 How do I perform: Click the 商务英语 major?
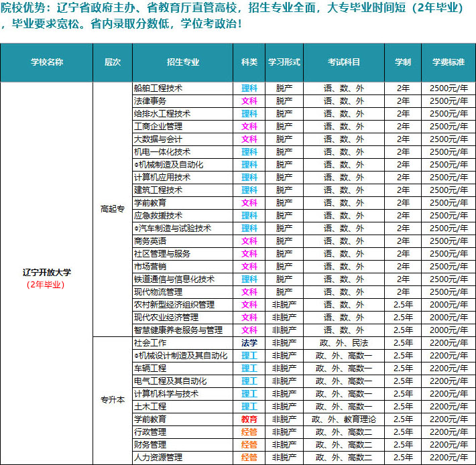coord(150,241)
